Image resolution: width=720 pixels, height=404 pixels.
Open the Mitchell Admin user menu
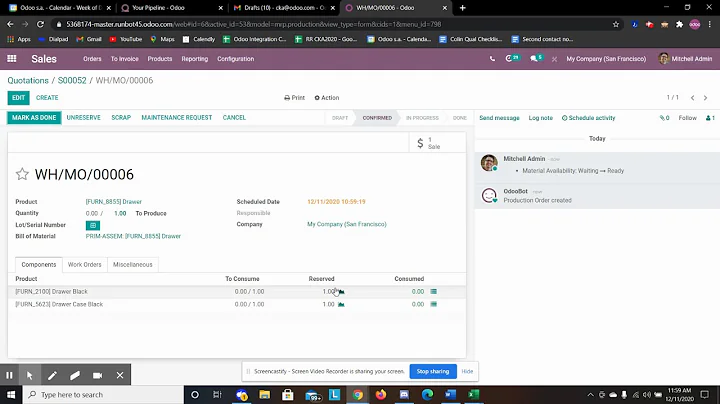(685, 59)
